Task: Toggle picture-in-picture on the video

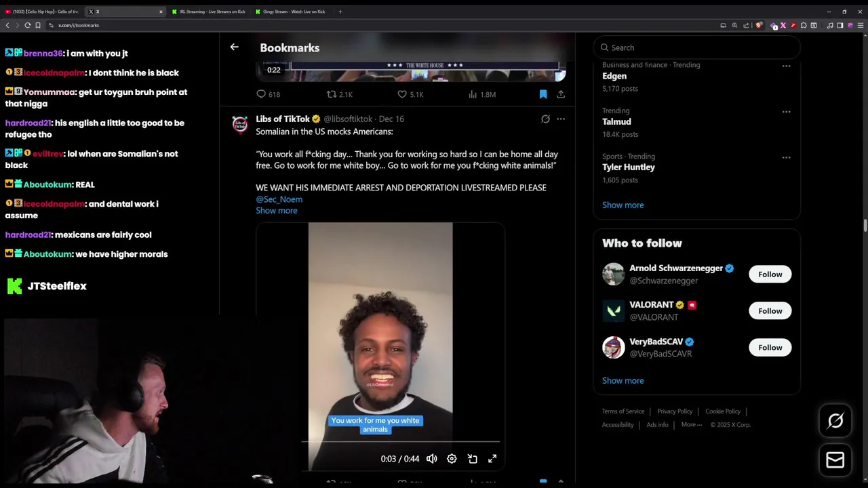Action: click(x=472, y=459)
